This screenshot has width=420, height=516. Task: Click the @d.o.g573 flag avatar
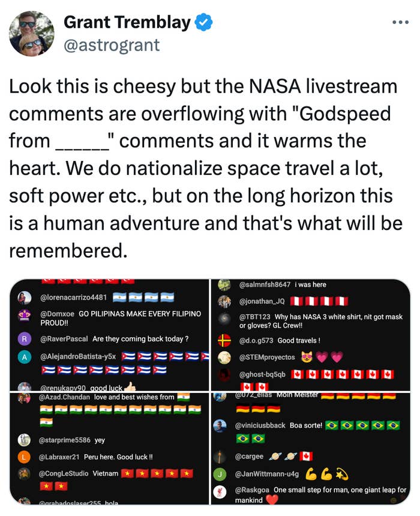click(x=224, y=341)
